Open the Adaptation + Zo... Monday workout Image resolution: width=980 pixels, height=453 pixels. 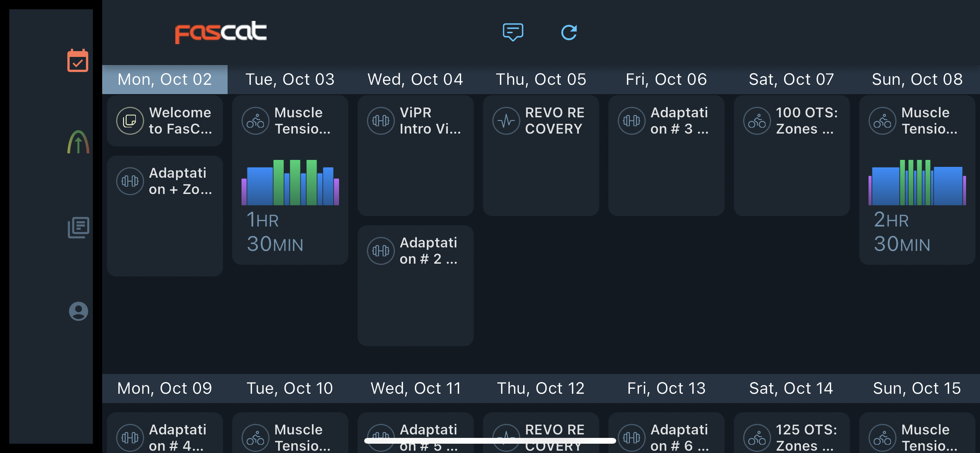pos(165,216)
